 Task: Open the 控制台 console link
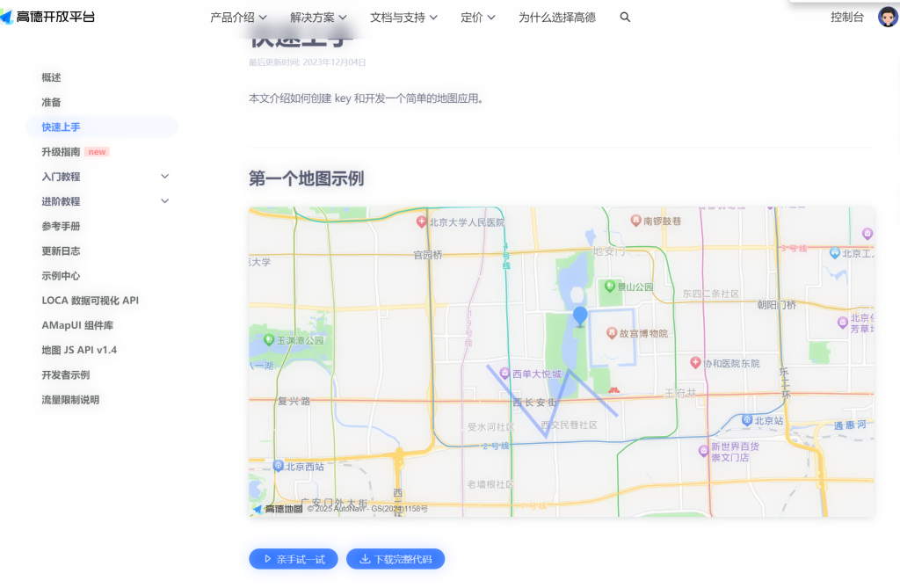click(847, 18)
